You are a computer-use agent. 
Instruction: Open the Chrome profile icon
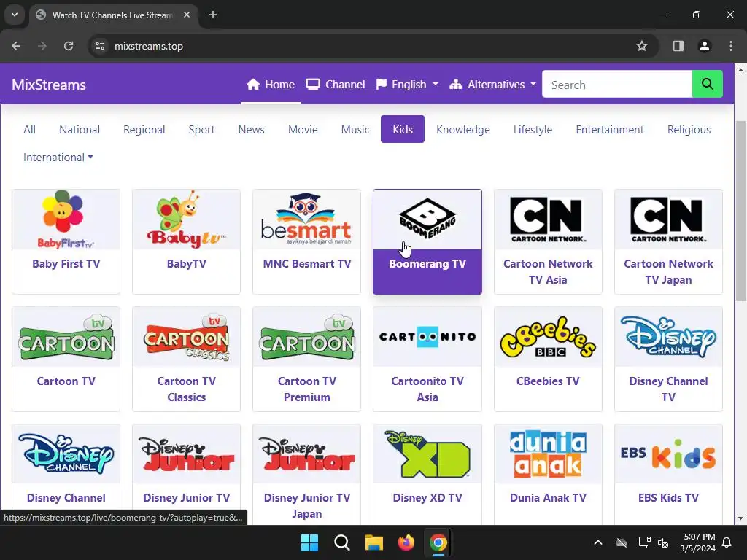[x=704, y=46]
